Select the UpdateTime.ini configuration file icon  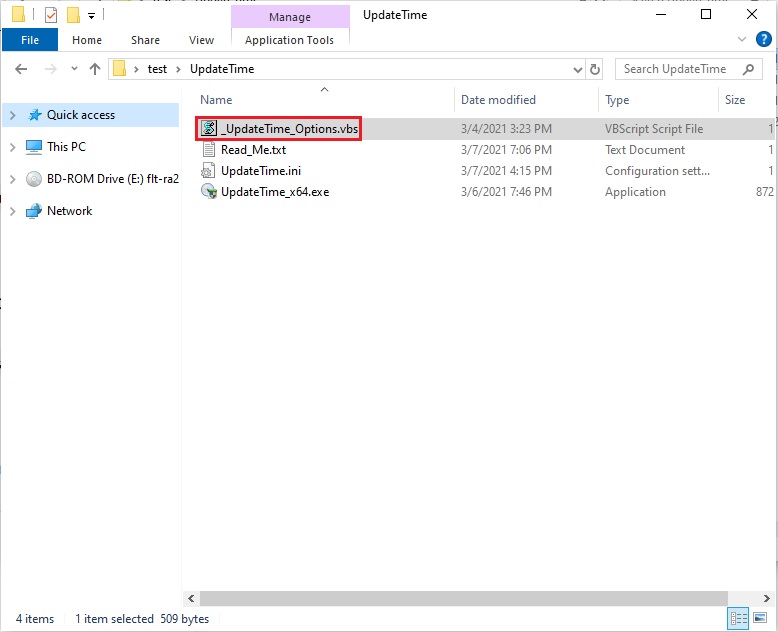[x=208, y=171]
